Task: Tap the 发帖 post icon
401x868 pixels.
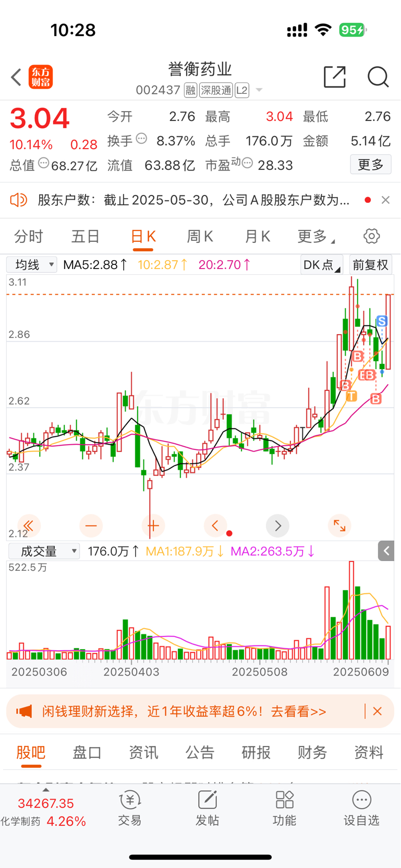Action: click(208, 808)
